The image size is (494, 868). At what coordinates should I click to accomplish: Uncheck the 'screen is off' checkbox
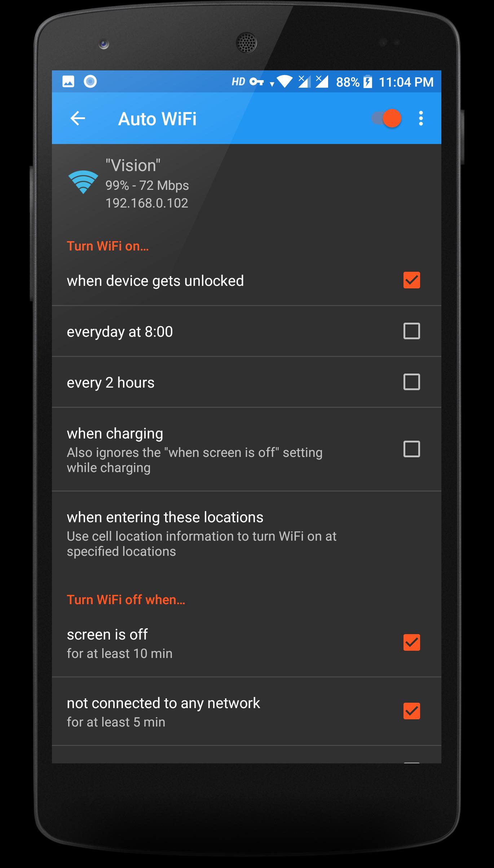tap(411, 642)
